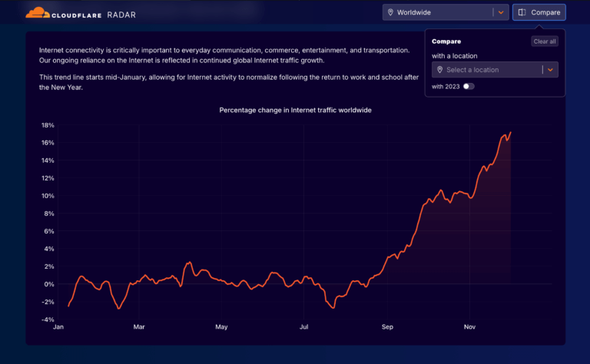Image resolution: width=590 pixels, height=364 pixels.
Task: Click the Jan x-axis label
Action: point(58,327)
